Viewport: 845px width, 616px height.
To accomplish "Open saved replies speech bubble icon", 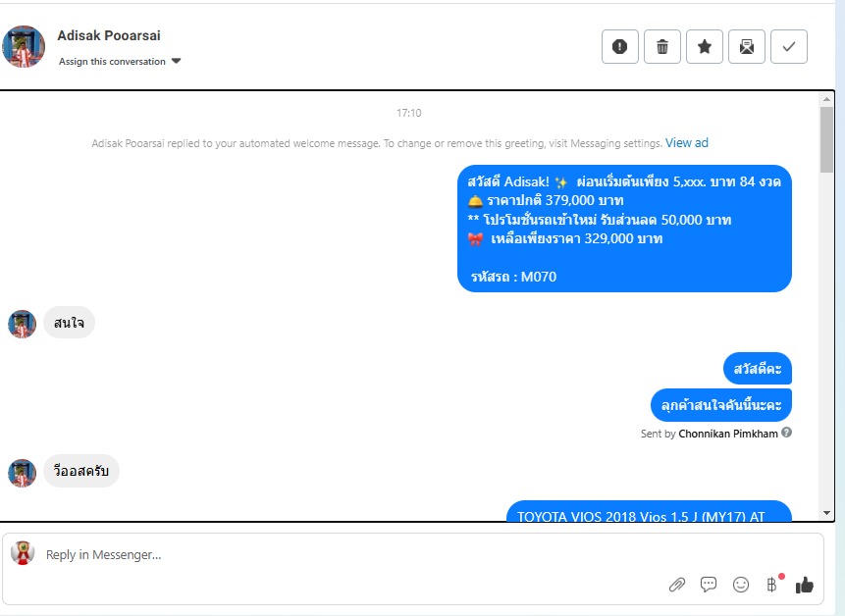I will coord(709,585).
